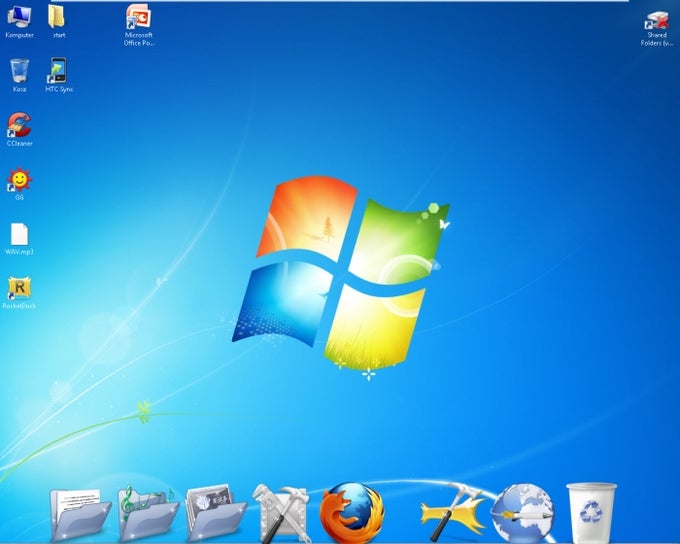This screenshot has height=544, width=680.
Task: Select the WAV.mp3 file icon
Action: click(x=19, y=234)
